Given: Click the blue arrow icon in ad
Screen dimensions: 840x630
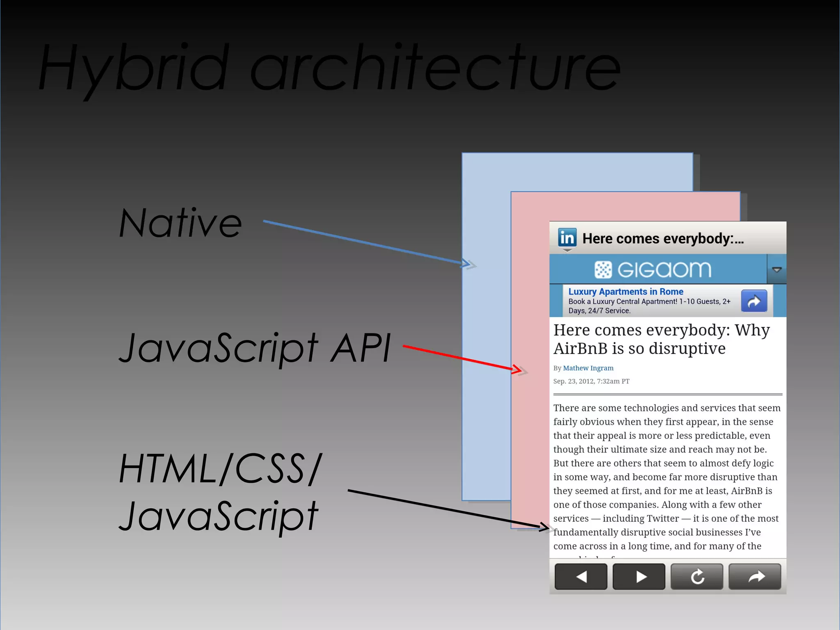Looking at the screenshot, I should tap(754, 301).
